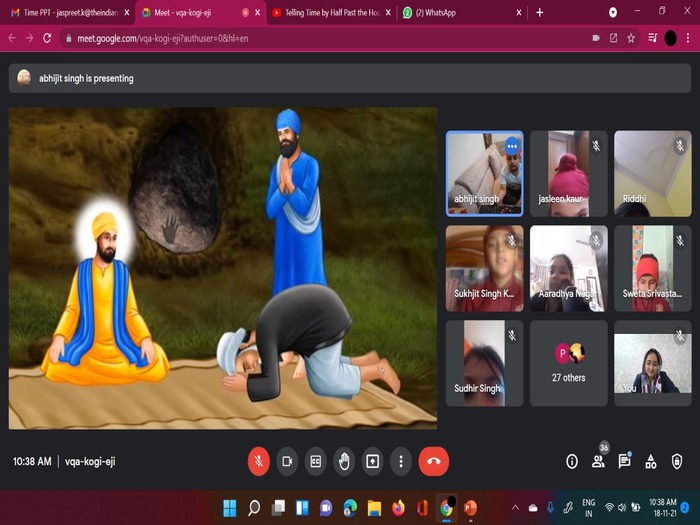This screenshot has height=525, width=700.
Task: Launch Microsoft Edge from taskbar
Action: [x=350, y=508]
